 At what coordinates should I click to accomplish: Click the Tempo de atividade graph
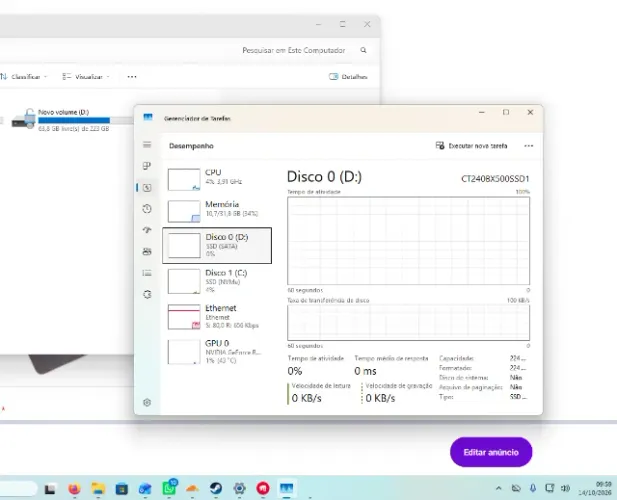(x=408, y=241)
